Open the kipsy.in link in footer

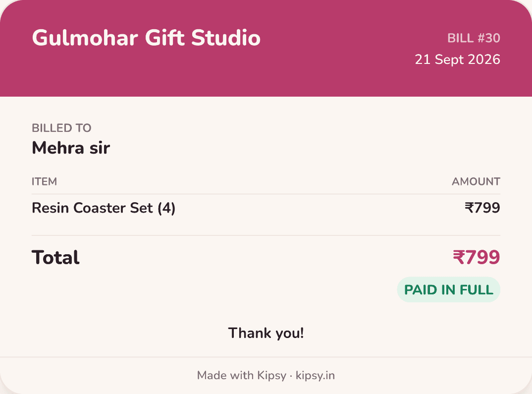click(315, 375)
